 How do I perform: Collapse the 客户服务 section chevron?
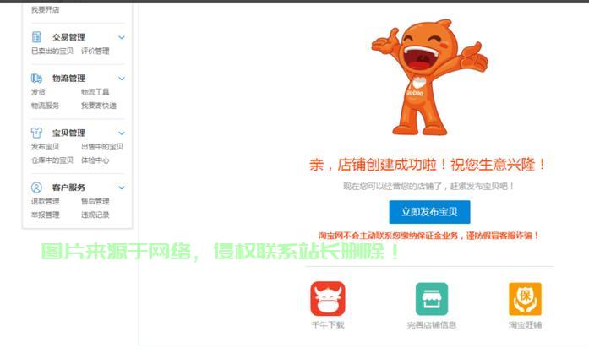[x=122, y=187]
